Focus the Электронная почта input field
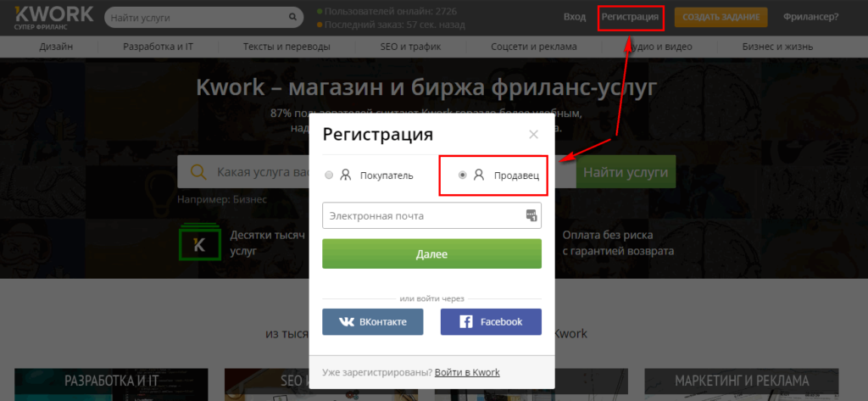 (x=431, y=215)
